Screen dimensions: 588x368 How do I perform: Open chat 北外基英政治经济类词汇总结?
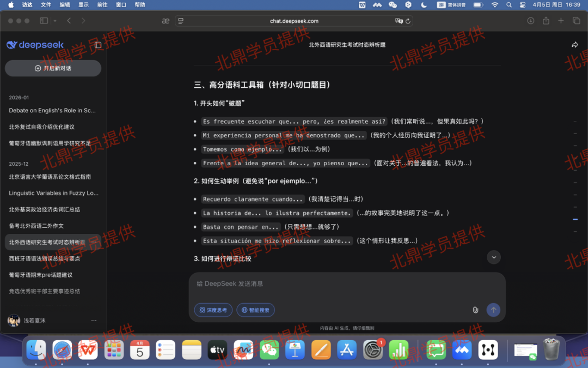pyautogui.click(x=53, y=209)
